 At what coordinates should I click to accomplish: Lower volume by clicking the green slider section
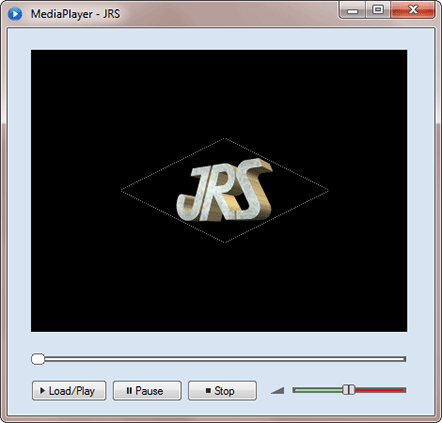(x=318, y=390)
